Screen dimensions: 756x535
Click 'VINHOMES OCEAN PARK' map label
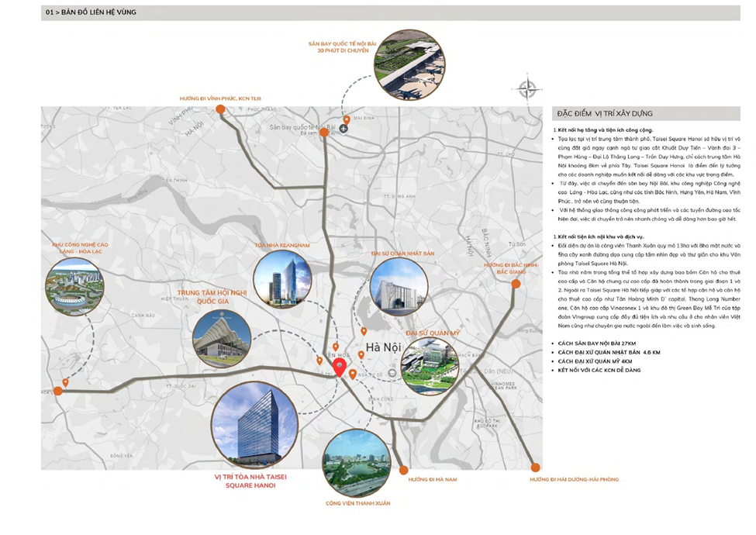click(x=503, y=385)
